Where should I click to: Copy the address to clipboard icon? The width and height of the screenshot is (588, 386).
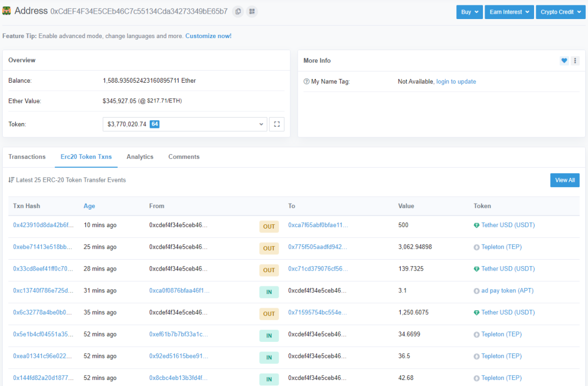(238, 11)
